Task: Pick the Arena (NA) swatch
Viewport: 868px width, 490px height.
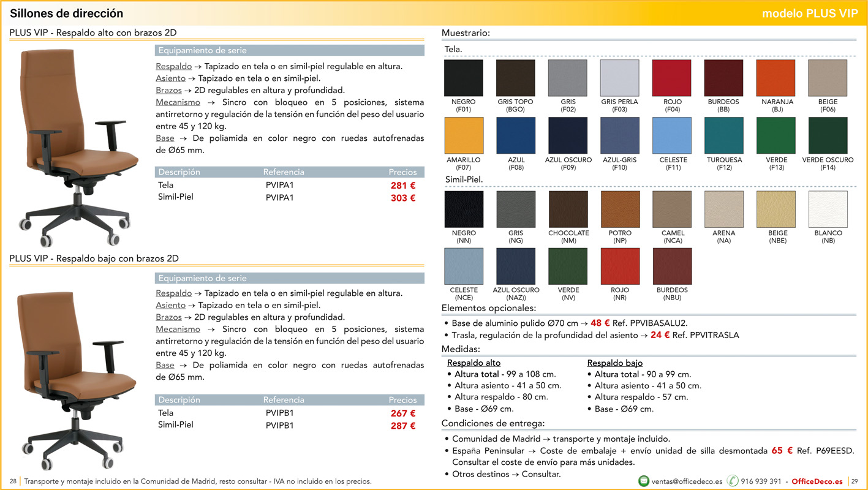Action: click(x=724, y=209)
